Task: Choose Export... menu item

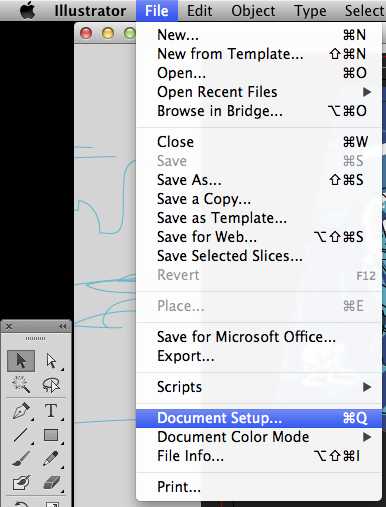Action: [259, 356]
